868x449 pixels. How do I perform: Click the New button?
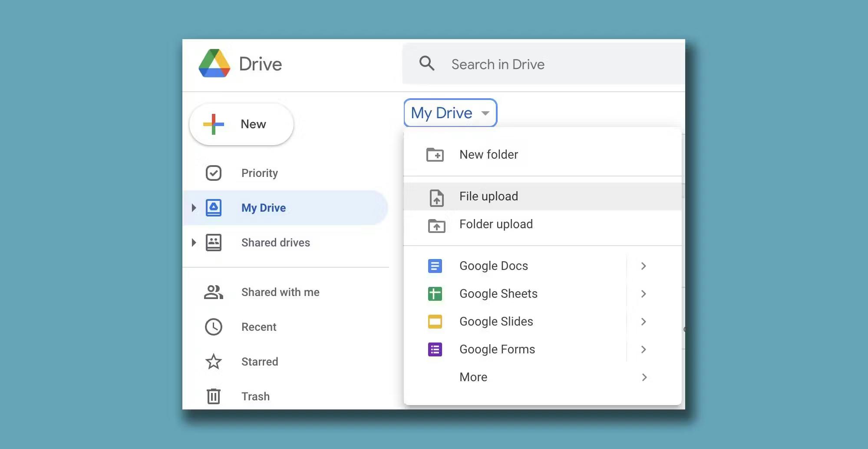(x=241, y=124)
